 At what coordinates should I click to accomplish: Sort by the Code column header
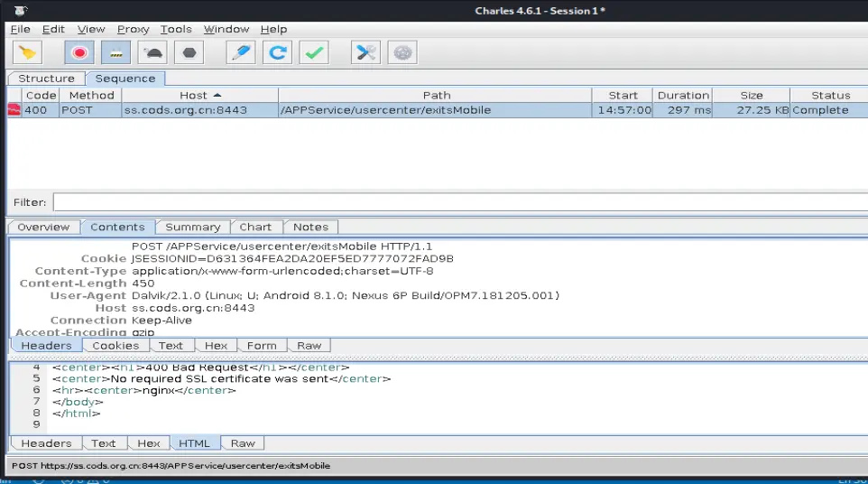[x=41, y=95]
